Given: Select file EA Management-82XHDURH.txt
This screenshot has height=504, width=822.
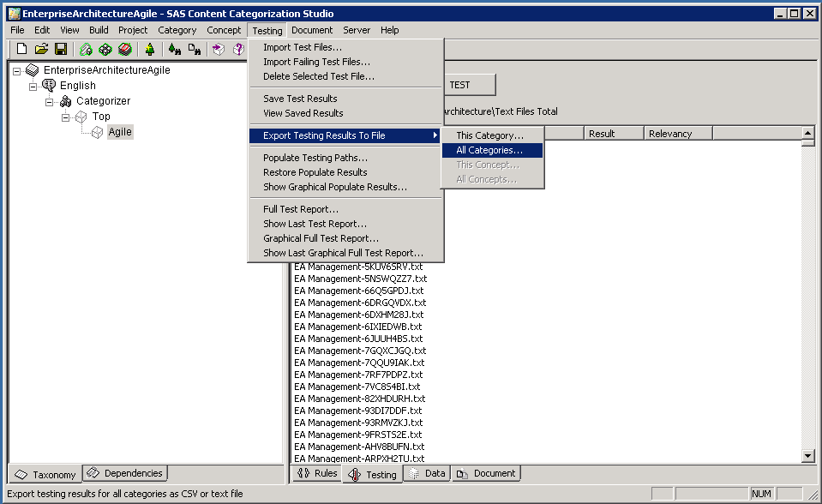Looking at the screenshot, I should pos(360,399).
